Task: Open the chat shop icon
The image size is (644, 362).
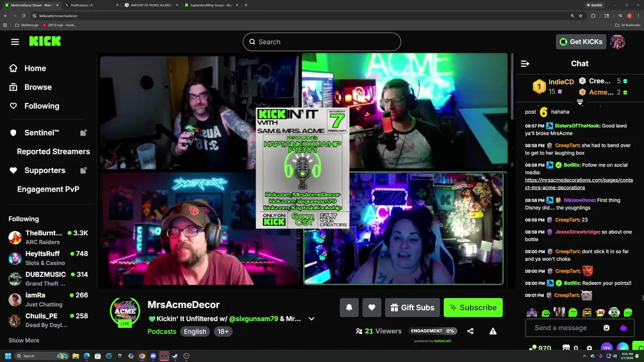Action: [566, 347]
